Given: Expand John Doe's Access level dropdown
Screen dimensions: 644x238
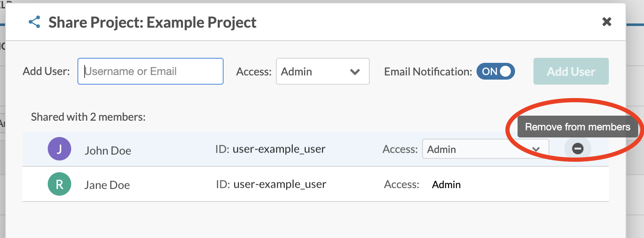Looking at the screenshot, I should coord(485,149).
